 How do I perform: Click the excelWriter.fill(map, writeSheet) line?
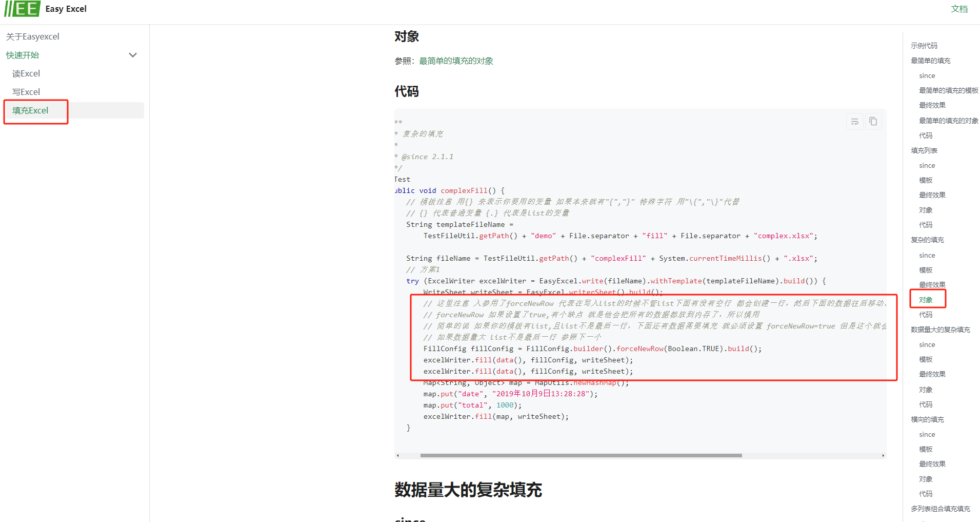click(x=496, y=416)
